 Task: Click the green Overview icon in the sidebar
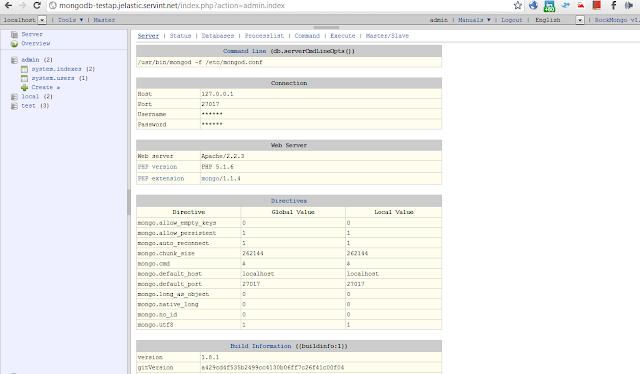[x=14, y=43]
